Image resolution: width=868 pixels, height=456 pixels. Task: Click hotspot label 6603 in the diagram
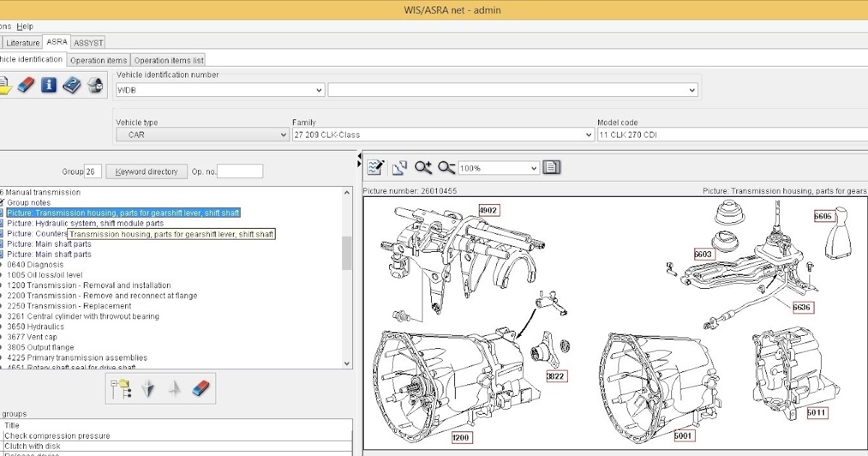(704, 254)
